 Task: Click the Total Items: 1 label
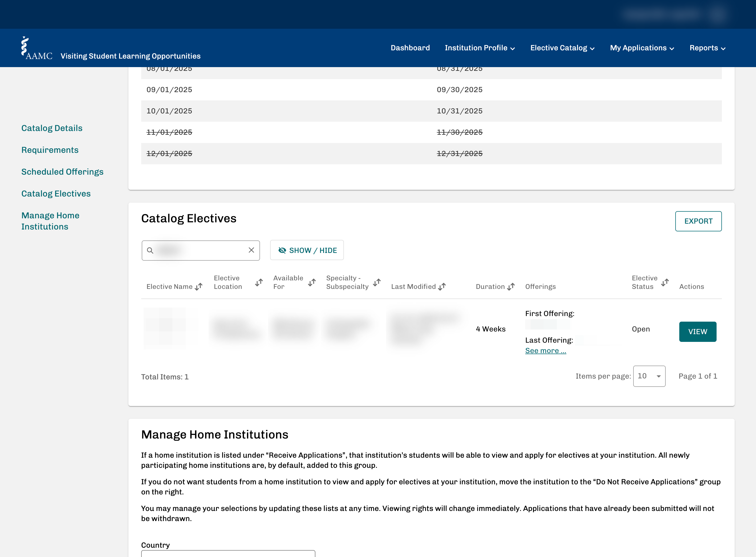tap(165, 377)
